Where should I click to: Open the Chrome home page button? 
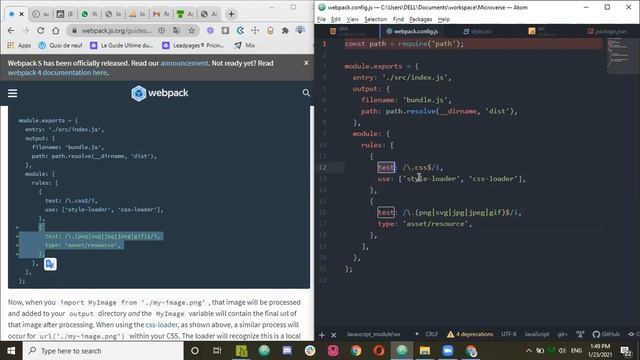pyautogui.click(x=56, y=31)
